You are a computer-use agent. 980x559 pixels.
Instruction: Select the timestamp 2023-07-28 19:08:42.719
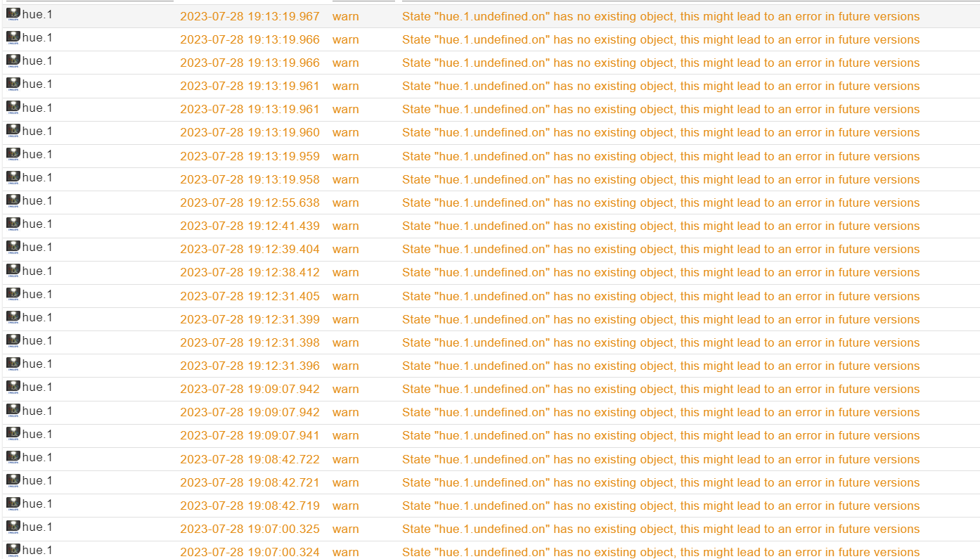[250, 506]
